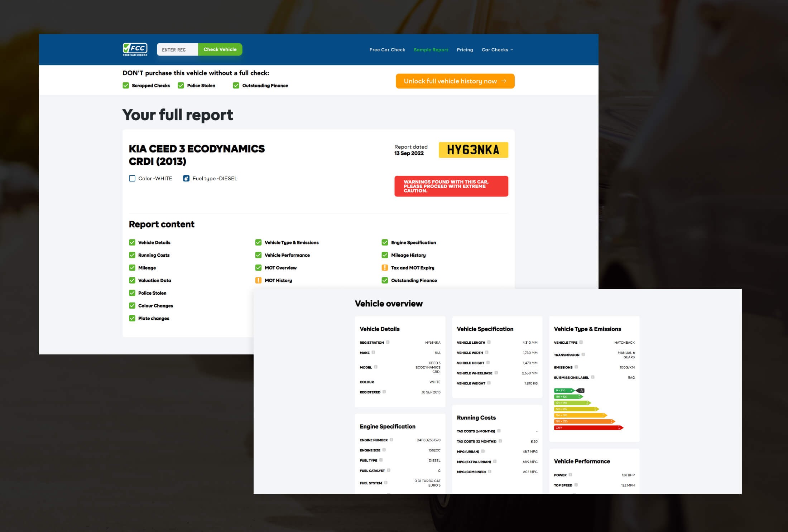Click the report date "13 Sep 2022"
This screenshot has height=532, width=788.
(x=409, y=153)
